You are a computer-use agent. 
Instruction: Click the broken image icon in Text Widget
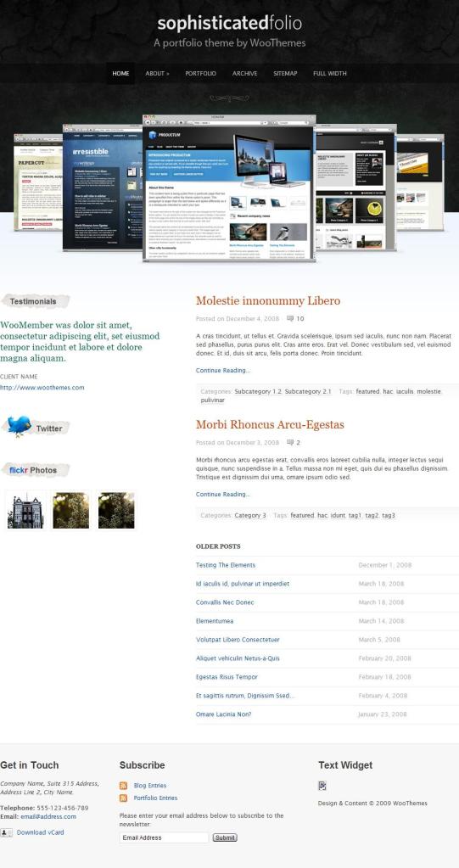tap(322, 786)
